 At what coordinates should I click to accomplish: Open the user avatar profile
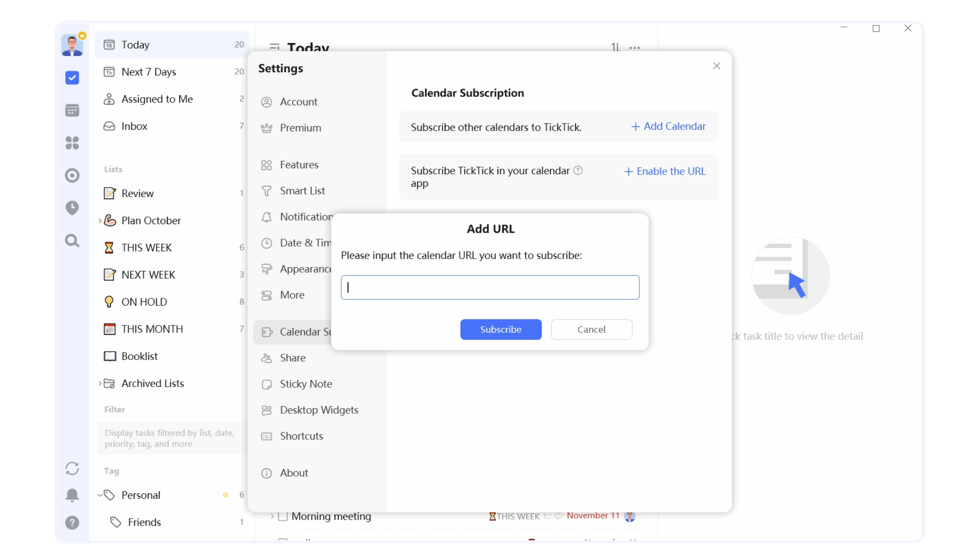click(72, 45)
